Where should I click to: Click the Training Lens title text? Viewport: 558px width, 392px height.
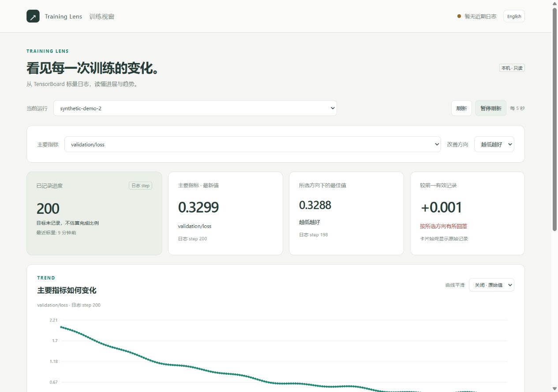[x=63, y=16]
